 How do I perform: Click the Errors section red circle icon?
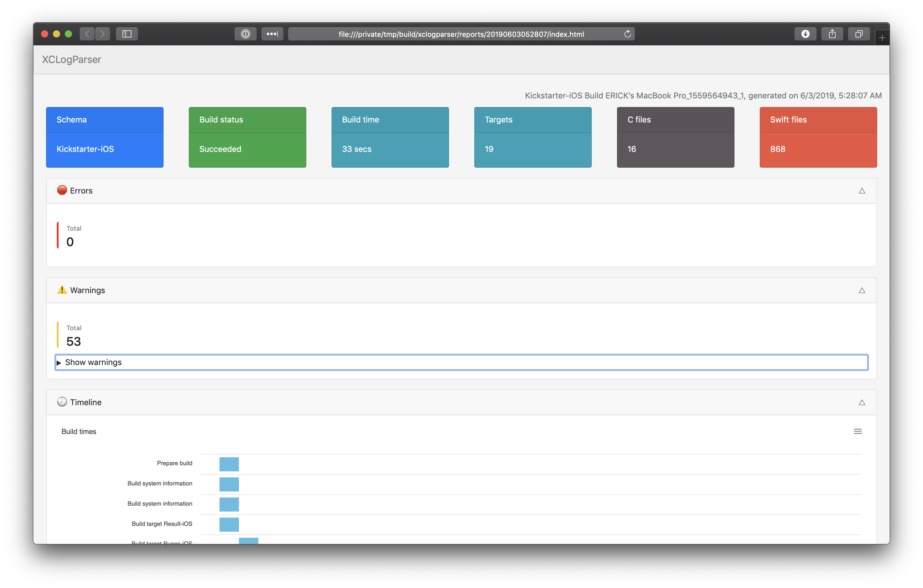60,190
